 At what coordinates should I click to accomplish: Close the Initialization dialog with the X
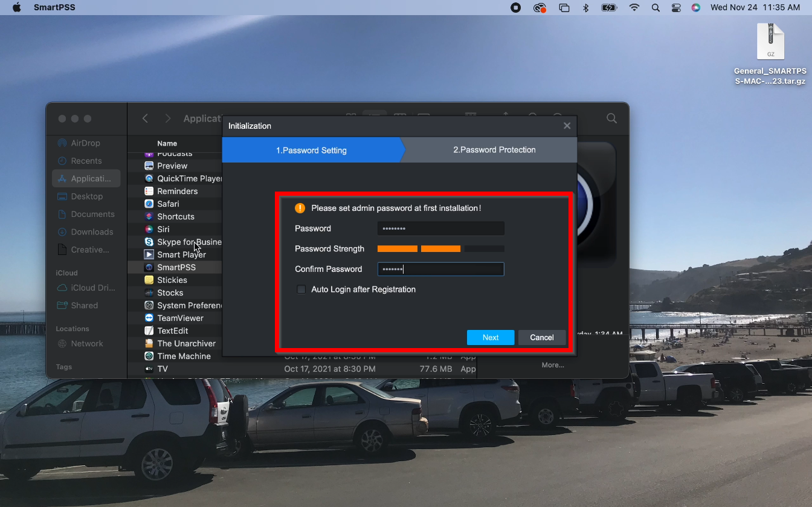pos(567,126)
